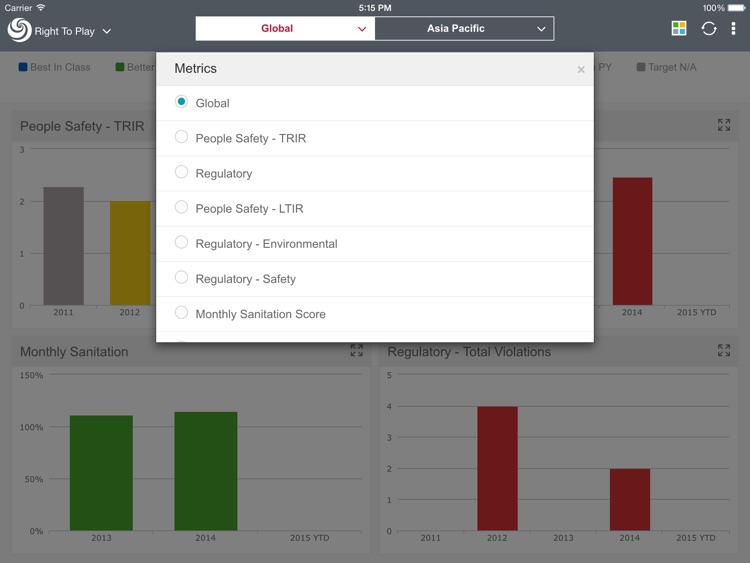Click the Right To Play swirl logo
The width and height of the screenshot is (750, 563).
[19, 30]
